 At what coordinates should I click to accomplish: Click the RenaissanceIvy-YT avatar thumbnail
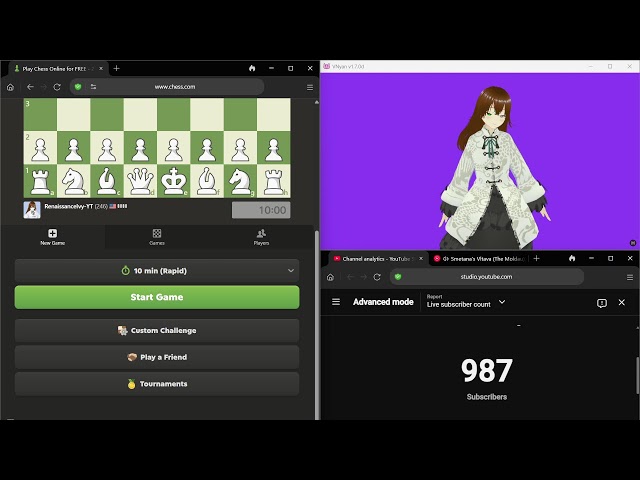32,210
